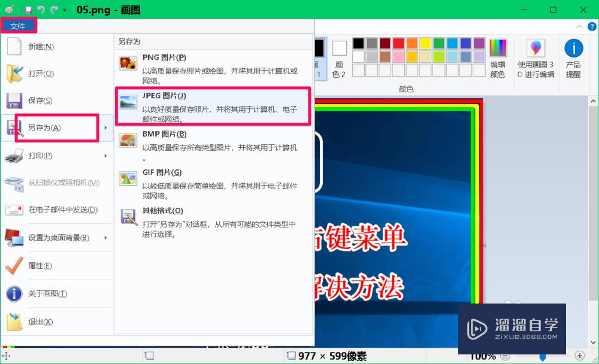Open the Customize Quick Access Toolbar dropdown
Viewport: 599px width, 364px height.
pos(65,10)
